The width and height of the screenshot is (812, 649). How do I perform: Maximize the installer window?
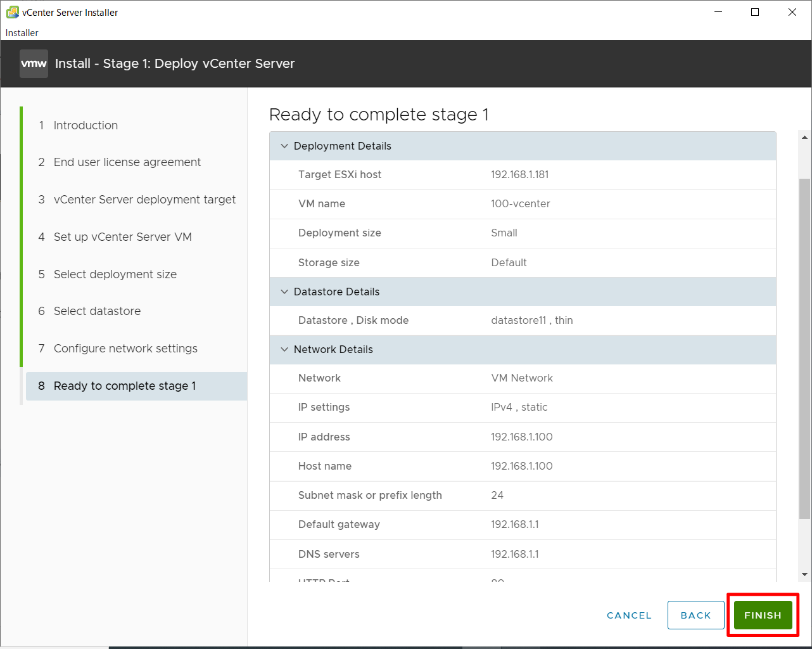[x=755, y=12]
